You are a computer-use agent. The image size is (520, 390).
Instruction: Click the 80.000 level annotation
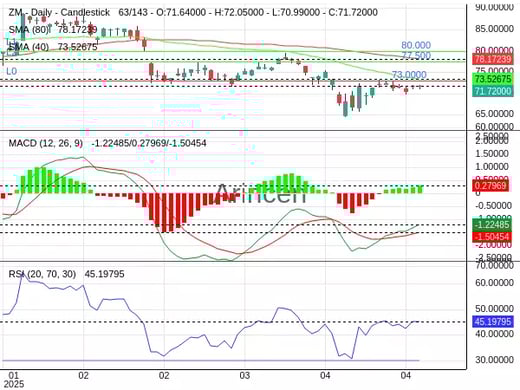(x=416, y=45)
